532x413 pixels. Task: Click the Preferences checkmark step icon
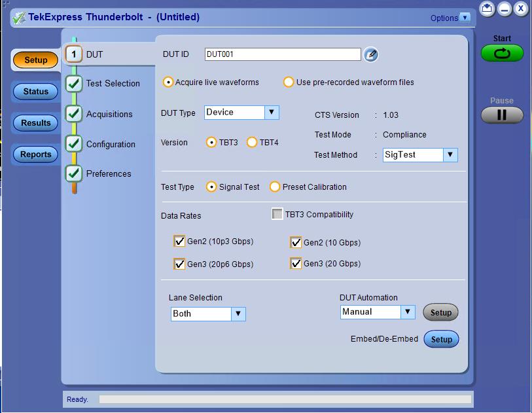[75, 173]
